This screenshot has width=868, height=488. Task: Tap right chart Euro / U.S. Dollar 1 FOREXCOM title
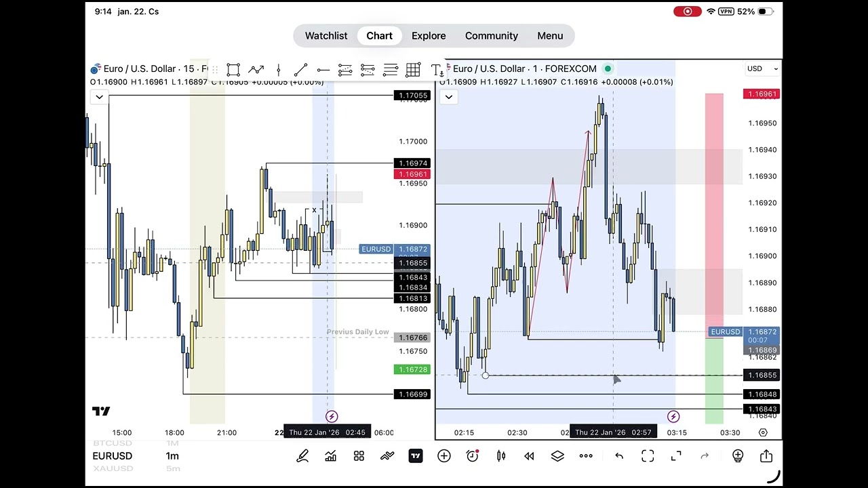coord(524,68)
